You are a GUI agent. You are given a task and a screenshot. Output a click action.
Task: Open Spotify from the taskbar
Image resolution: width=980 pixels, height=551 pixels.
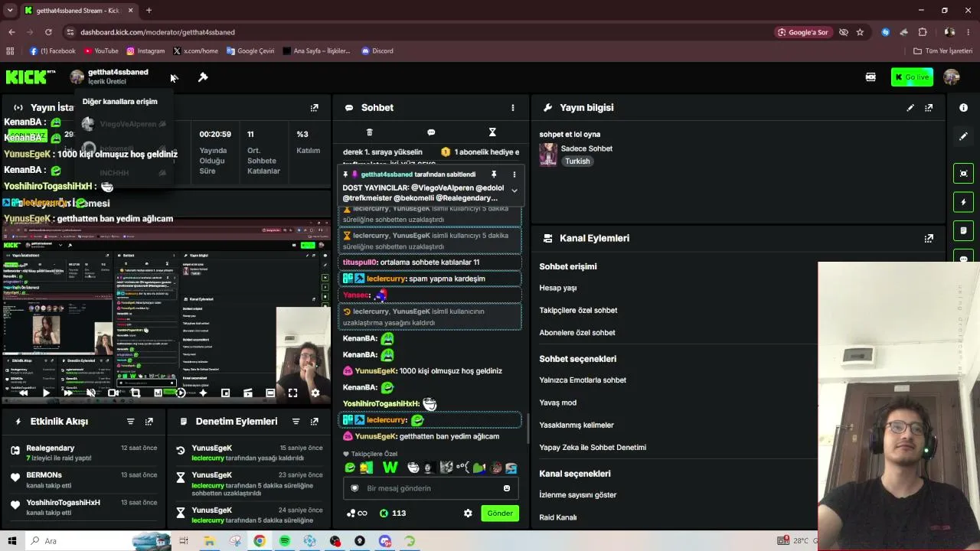click(x=285, y=541)
